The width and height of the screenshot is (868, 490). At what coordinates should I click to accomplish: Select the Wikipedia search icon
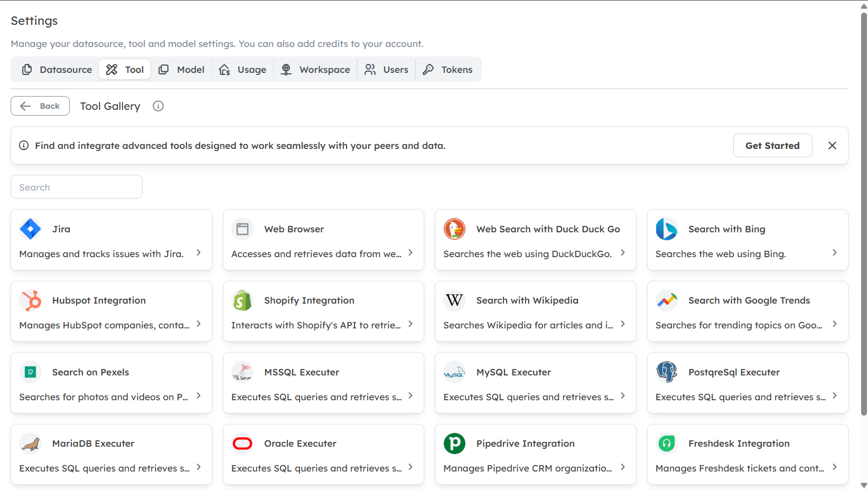(454, 300)
